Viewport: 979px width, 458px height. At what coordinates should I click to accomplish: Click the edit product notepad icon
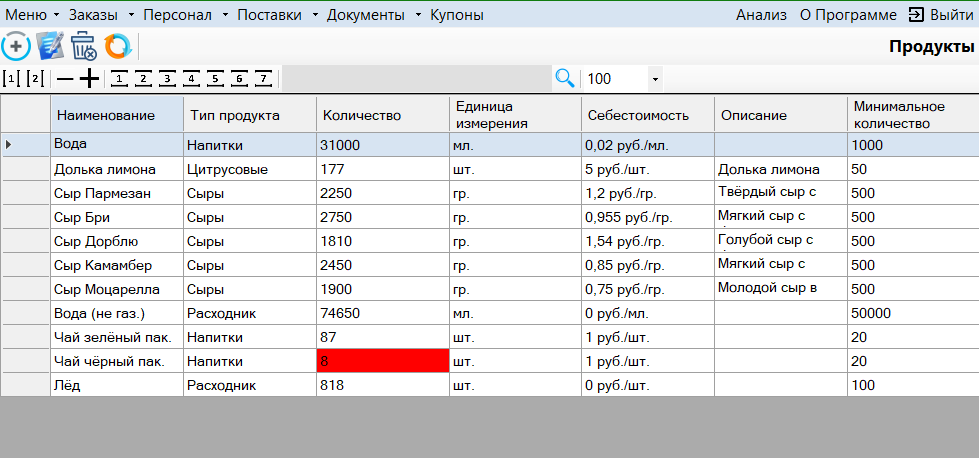point(50,46)
